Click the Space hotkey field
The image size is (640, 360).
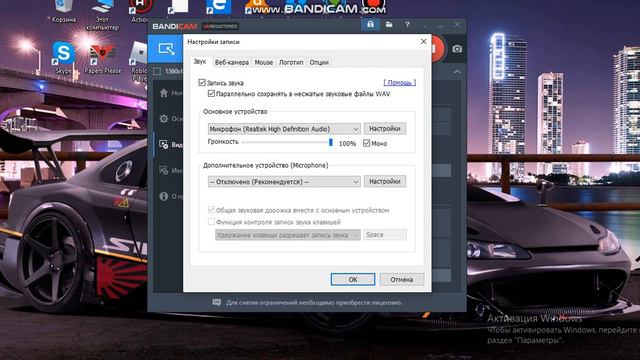(x=384, y=235)
